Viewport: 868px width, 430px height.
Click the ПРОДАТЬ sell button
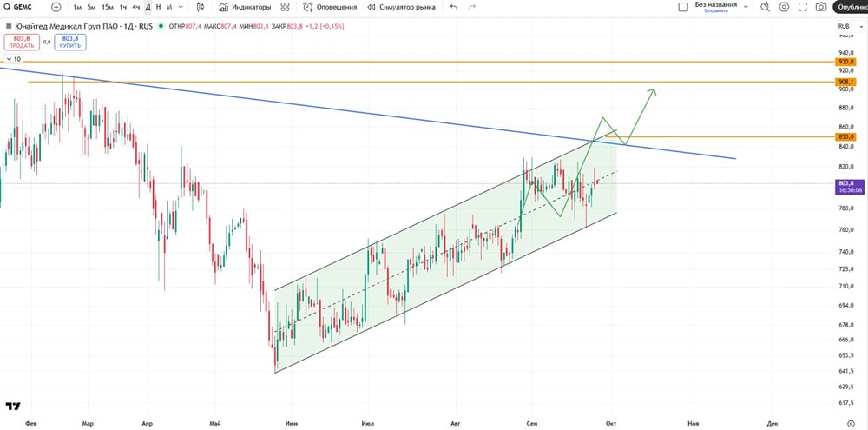tap(21, 42)
